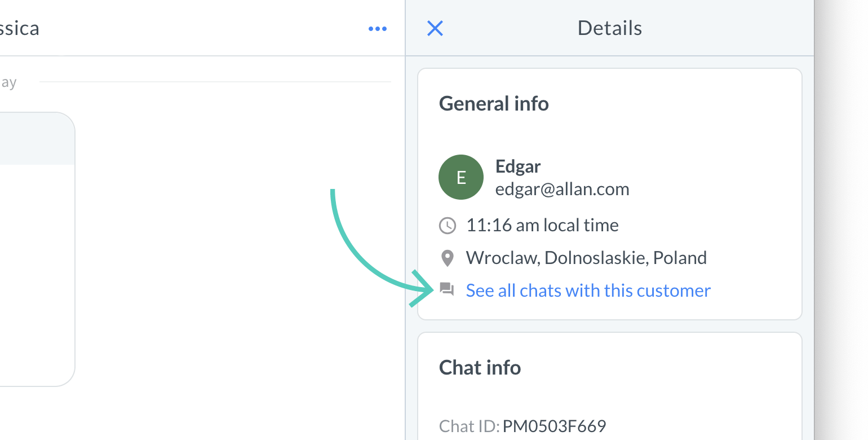Click the date divider label in chat
Viewport: 868px width, 440px height.
8,82
